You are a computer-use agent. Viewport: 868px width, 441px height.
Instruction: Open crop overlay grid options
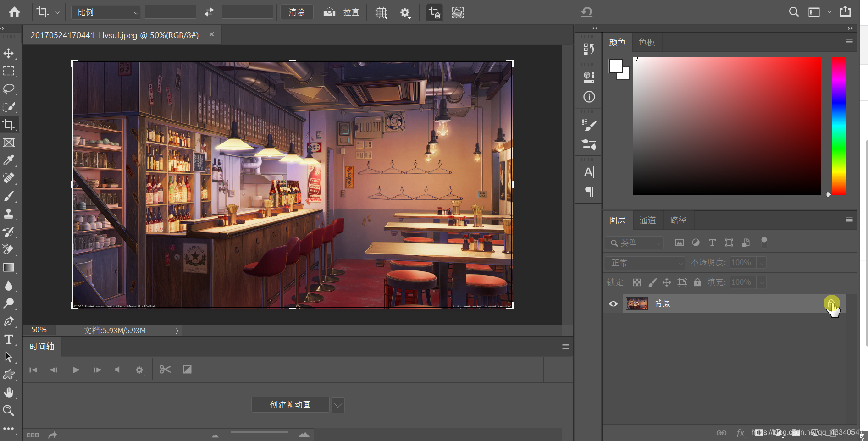coord(381,13)
